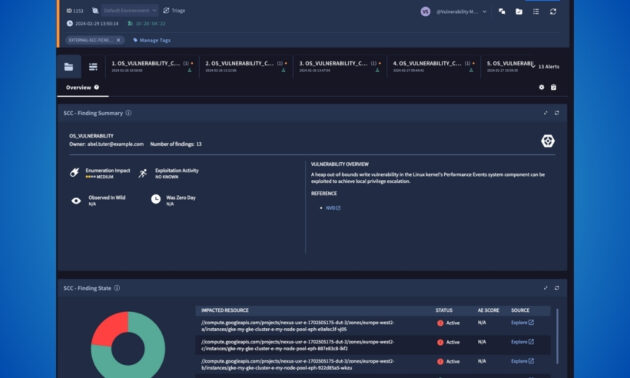Screen dimensions: 630x378
Task: Click the Security Command Center logo icon
Action: [x=548, y=141]
